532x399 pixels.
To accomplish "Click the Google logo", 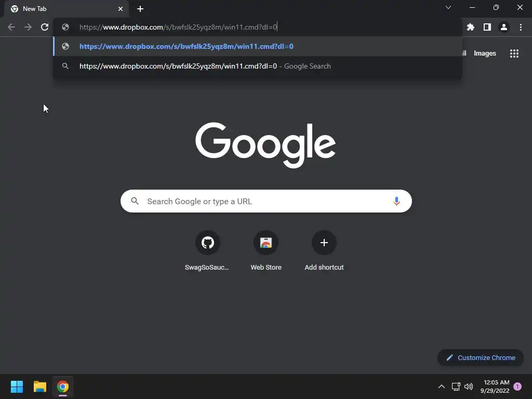I will (265, 145).
